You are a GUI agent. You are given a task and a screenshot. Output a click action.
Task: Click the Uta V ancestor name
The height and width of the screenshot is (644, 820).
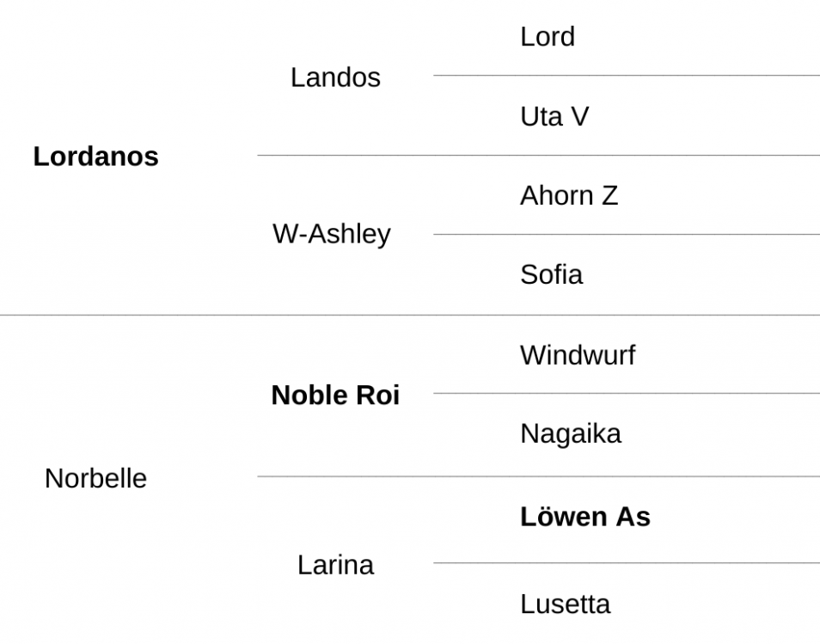coord(554,116)
